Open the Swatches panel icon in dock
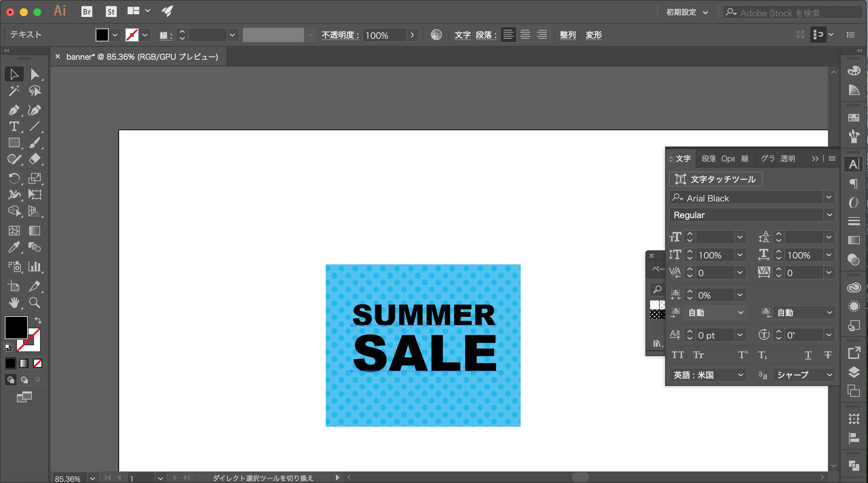Viewport: 868px width, 483px height. point(854,118)
